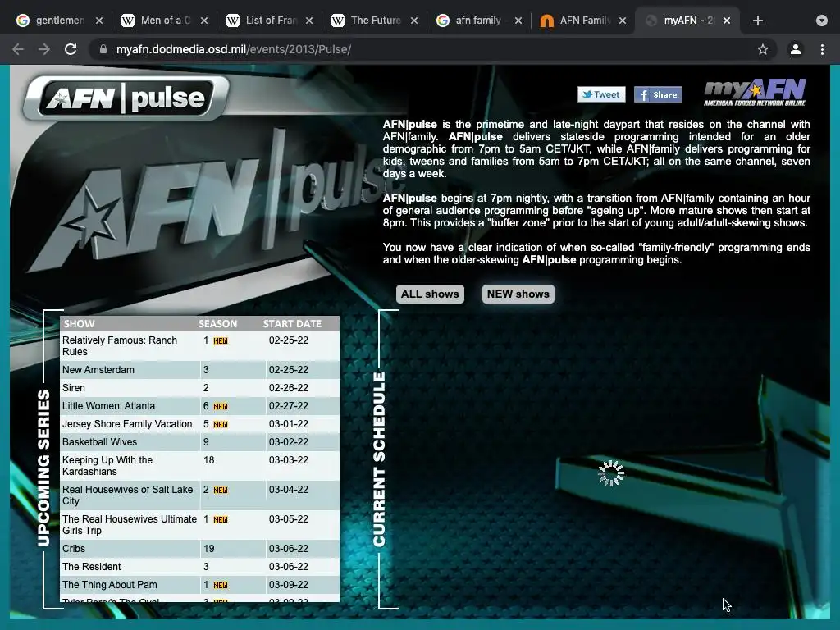
Task: Close the 'Men of a C' tab
Action: (x=204, y=21)
